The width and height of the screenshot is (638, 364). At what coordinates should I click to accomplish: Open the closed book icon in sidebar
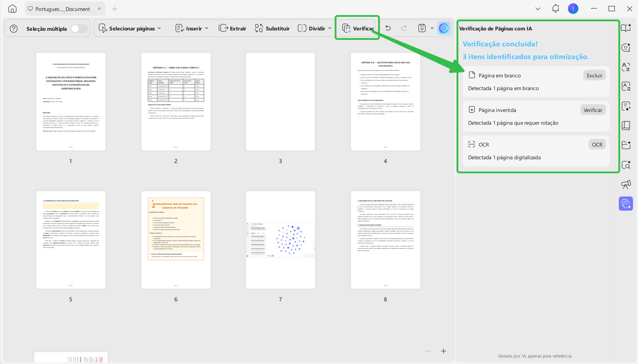coord(626,126)
